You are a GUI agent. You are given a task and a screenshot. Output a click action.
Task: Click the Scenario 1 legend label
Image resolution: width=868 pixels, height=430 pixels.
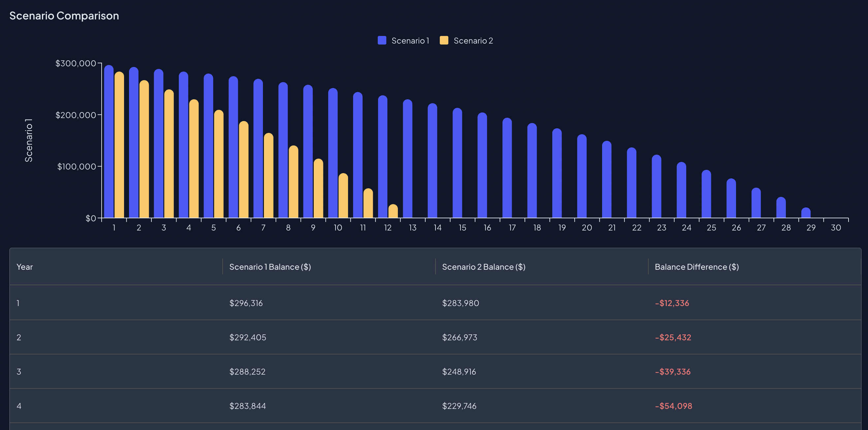tap(410, 41)
